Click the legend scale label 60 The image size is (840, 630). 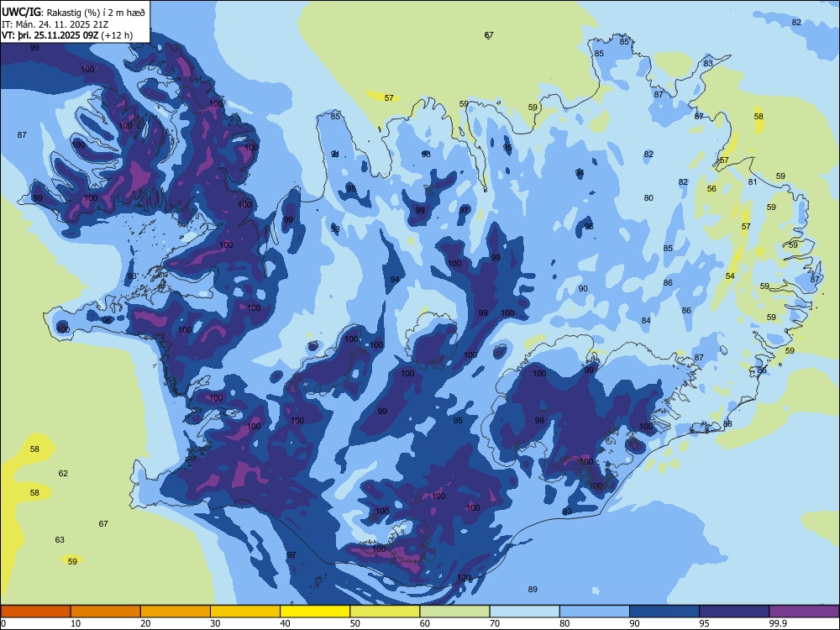pyautogui.click(x=425, y=623)
